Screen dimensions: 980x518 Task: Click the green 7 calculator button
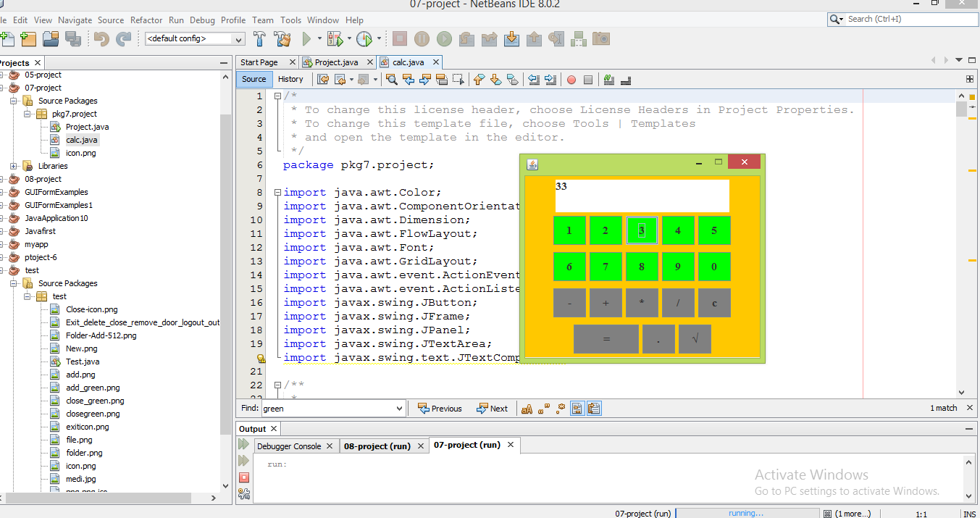tap(606, 267)
